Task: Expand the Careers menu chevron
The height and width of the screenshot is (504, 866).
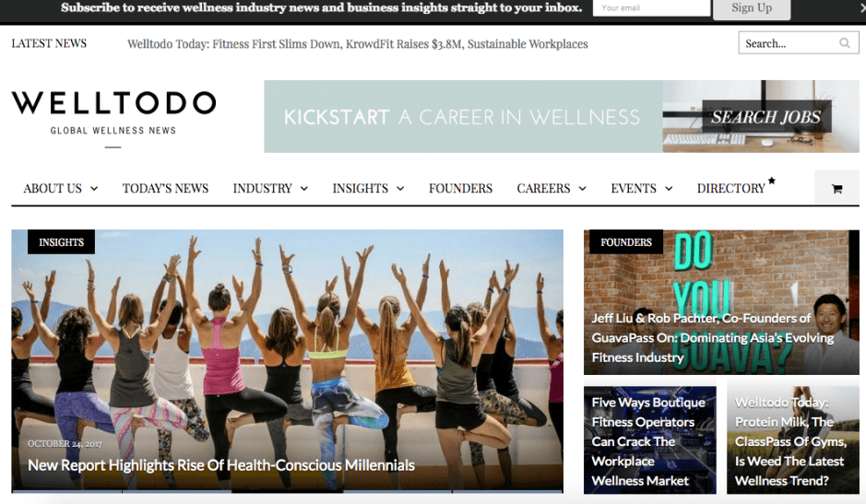Action: (582, 189)
